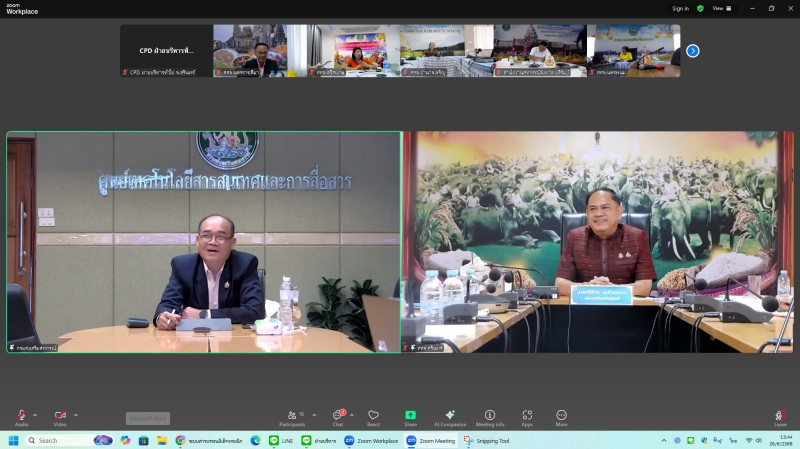Select thumbnail with checkered tablecloth room
800x449 pixels.
pyautogui.click(x=446, y=51)
